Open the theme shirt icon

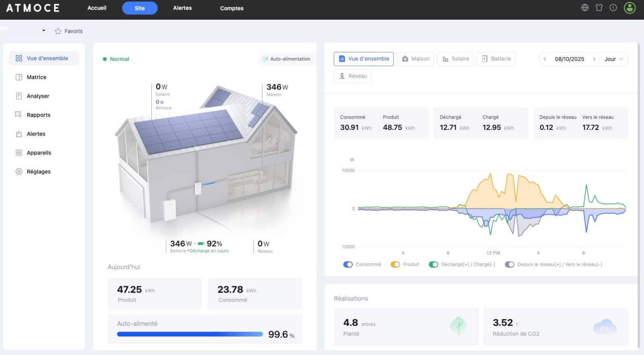click(599, 8)
